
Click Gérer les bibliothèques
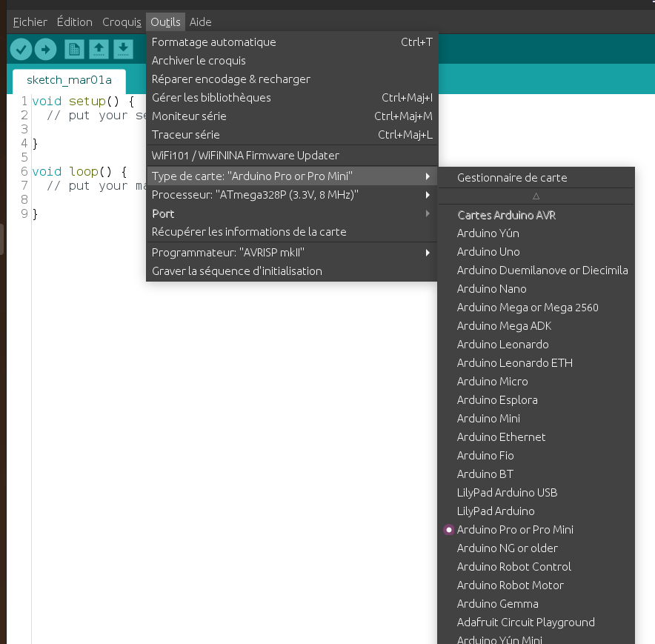[x=292, y=98]
